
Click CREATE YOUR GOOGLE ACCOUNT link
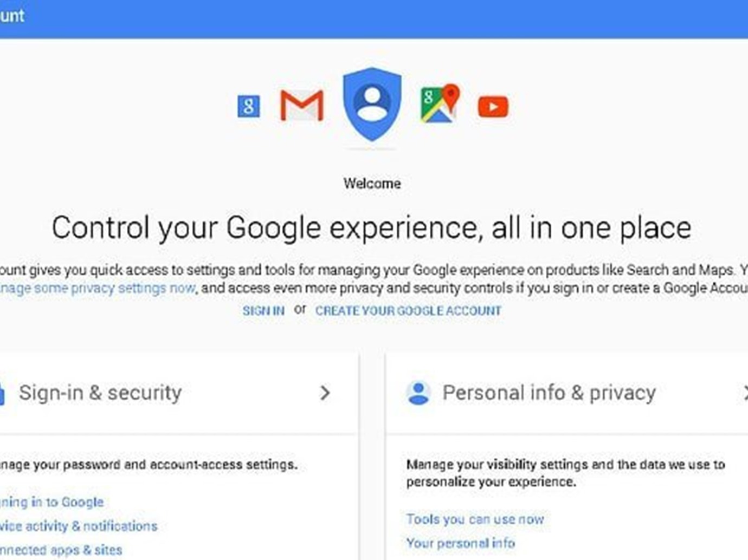408,311
